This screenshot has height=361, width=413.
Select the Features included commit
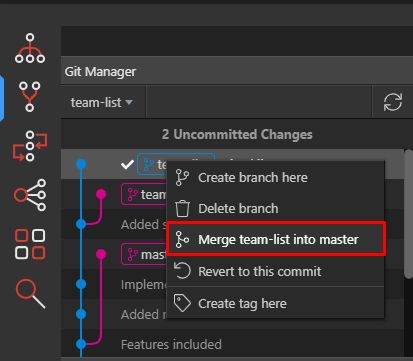tap(171, 344)
